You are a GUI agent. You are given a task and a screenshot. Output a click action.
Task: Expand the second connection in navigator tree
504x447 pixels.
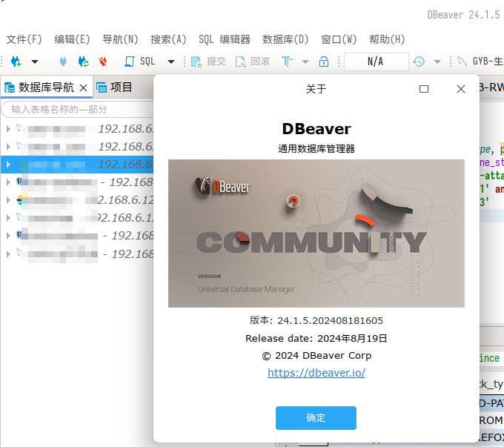click(8, 147)
